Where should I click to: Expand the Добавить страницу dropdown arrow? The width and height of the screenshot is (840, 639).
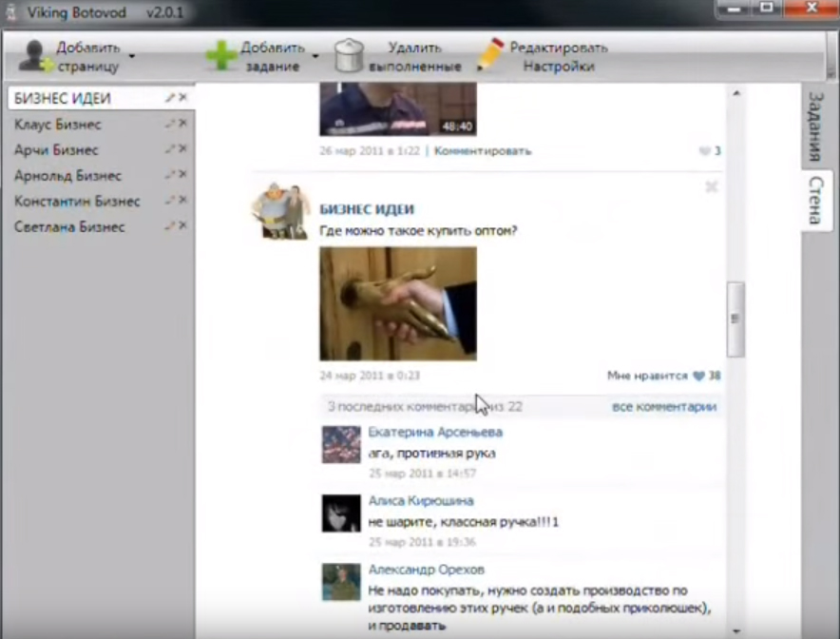click(132, 56)
